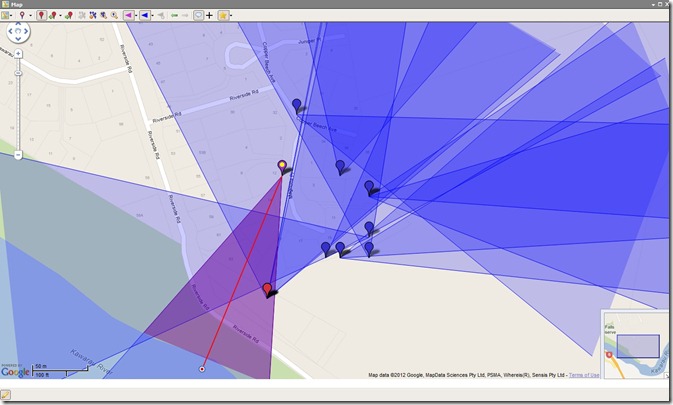Open the map type icon in the toolbar
Image resolution: width=673 pixels, height=405 pixels.
[5, 15]
